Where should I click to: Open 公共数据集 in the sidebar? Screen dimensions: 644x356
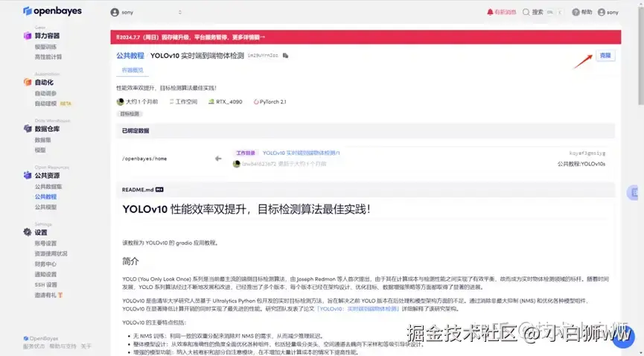point(48,187)
